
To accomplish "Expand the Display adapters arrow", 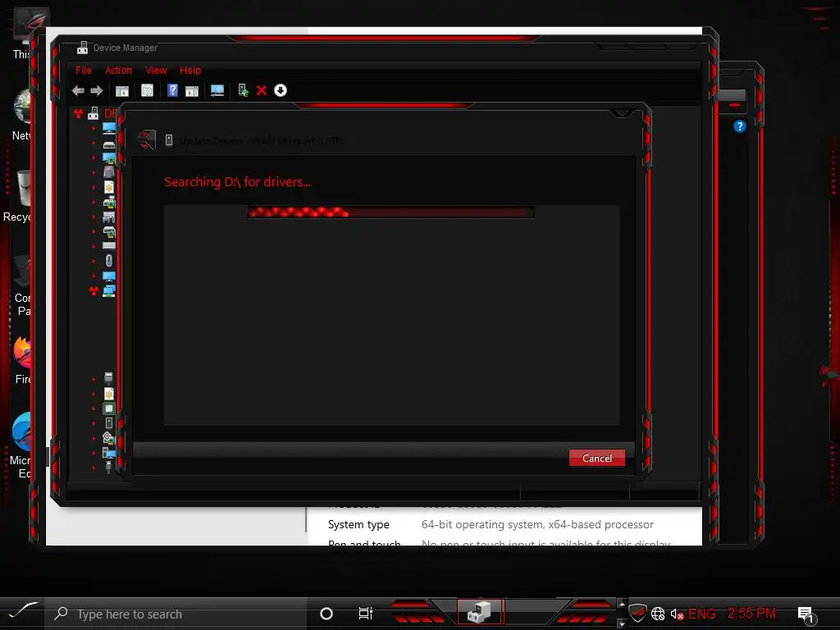I will point(94,158).
